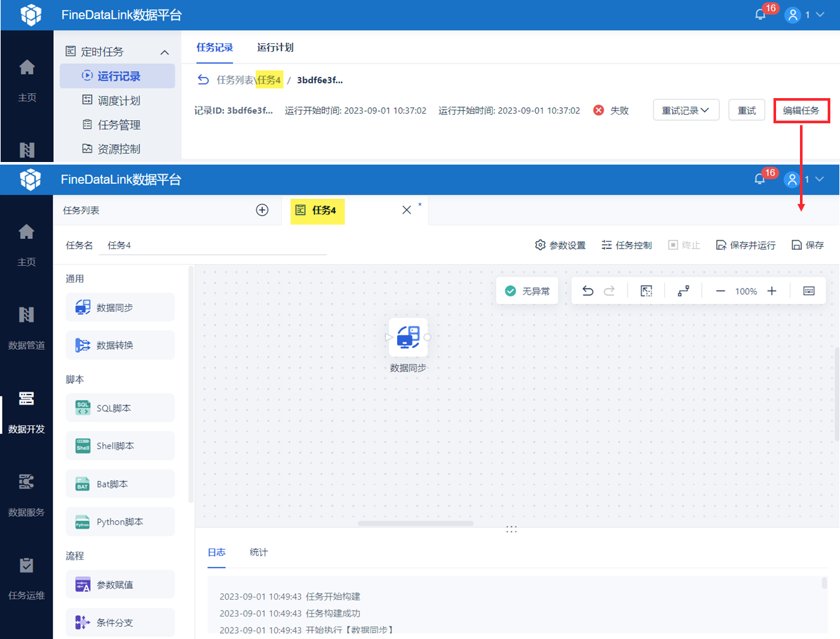This screenshot has height=639, width=840.
Task: Pick the 参数赋值 component
Action: 120,585
